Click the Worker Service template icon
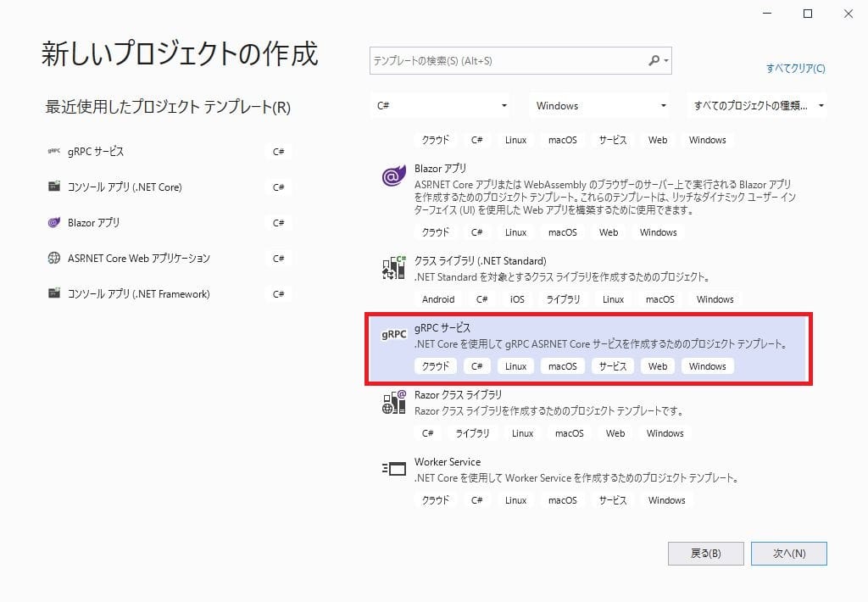 point(393,469)
